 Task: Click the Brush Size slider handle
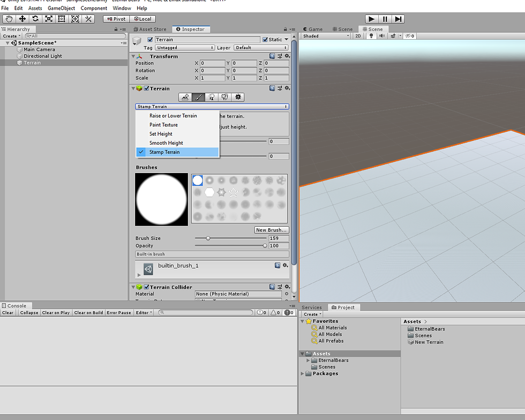[x=208, y=238]
